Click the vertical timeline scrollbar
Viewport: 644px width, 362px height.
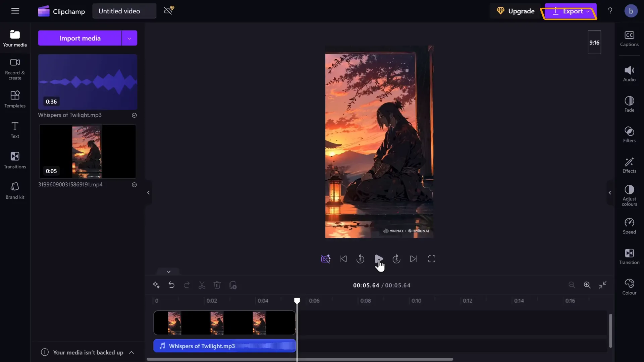[610, 331]
